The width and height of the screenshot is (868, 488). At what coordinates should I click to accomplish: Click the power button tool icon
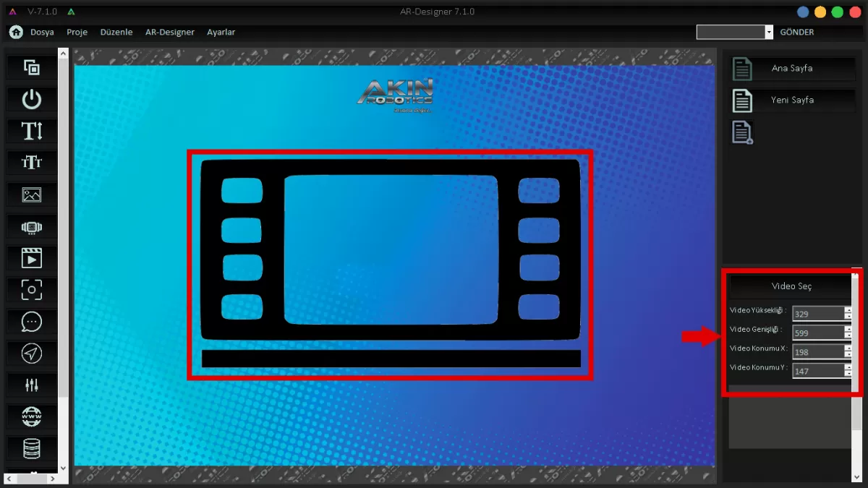[32, 100]
